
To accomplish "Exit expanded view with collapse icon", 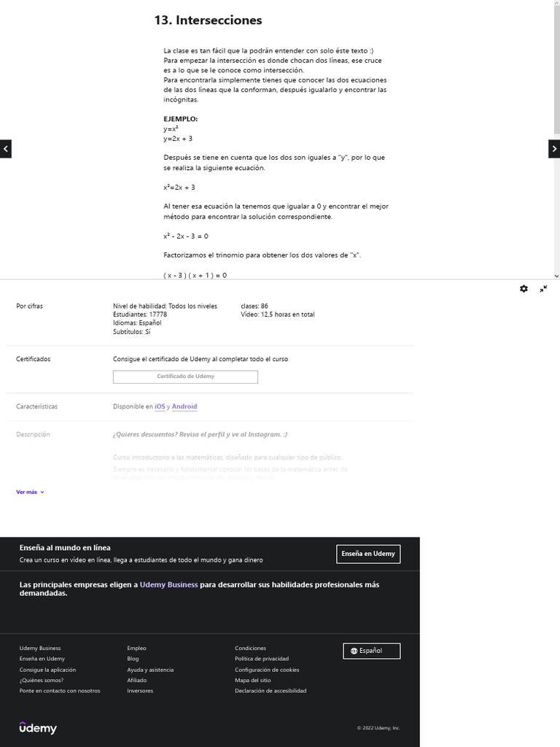I will click(x=543, y=289).
